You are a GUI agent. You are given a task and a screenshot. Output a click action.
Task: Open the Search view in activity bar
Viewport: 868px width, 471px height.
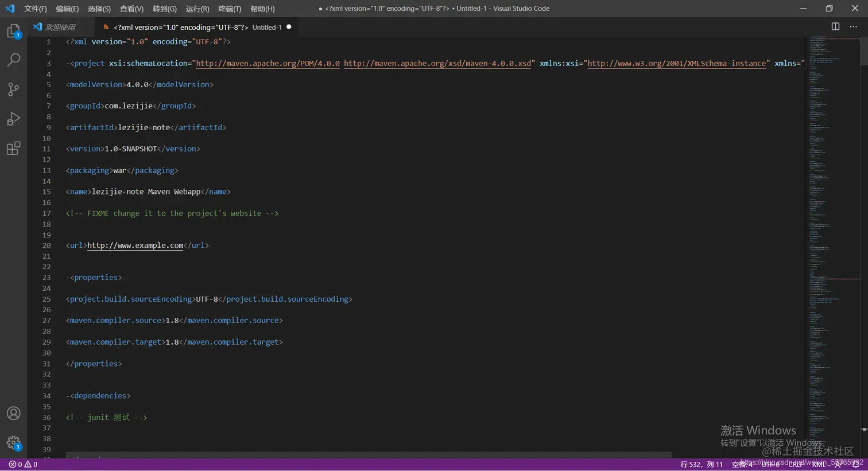click(x=13, y=60)
